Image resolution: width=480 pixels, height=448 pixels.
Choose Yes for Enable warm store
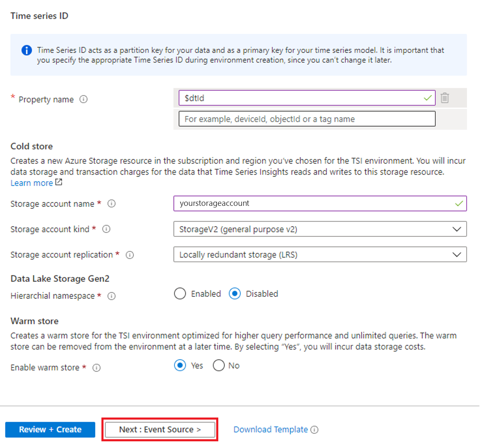[x=180, y=365]
